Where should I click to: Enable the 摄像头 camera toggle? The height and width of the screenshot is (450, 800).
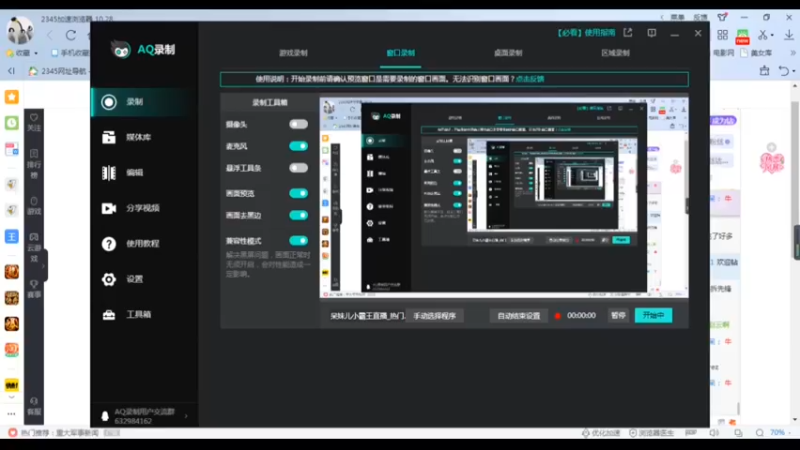point(298,124)
